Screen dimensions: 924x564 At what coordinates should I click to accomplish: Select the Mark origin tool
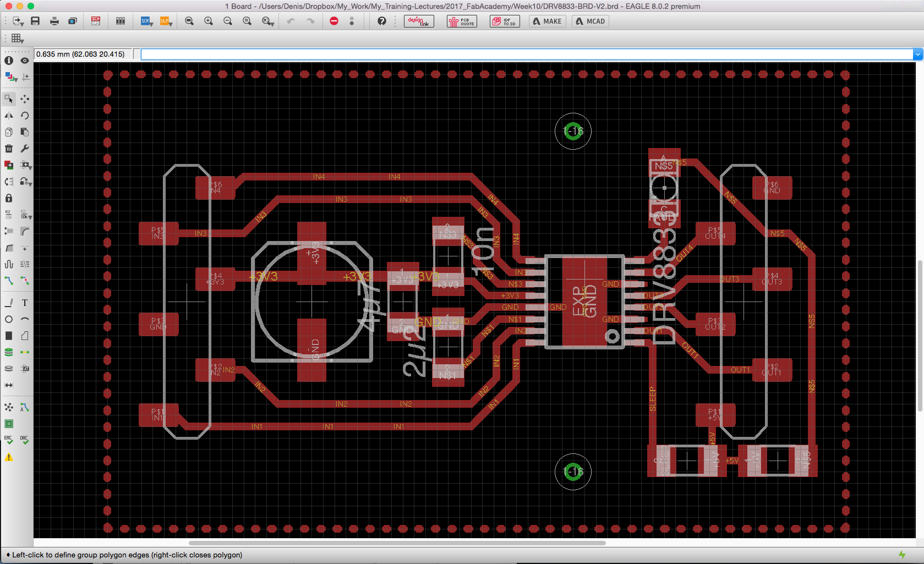click(x=26, y=77)
